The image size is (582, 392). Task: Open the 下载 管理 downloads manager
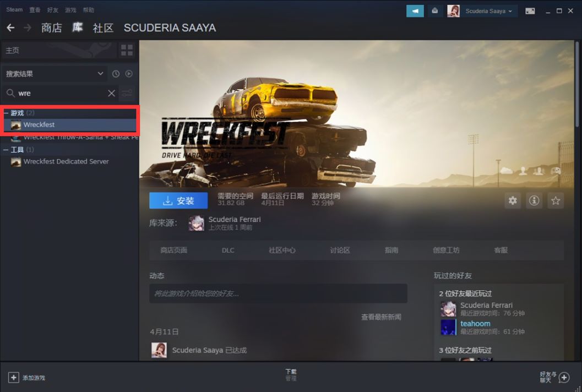(291, 375)
